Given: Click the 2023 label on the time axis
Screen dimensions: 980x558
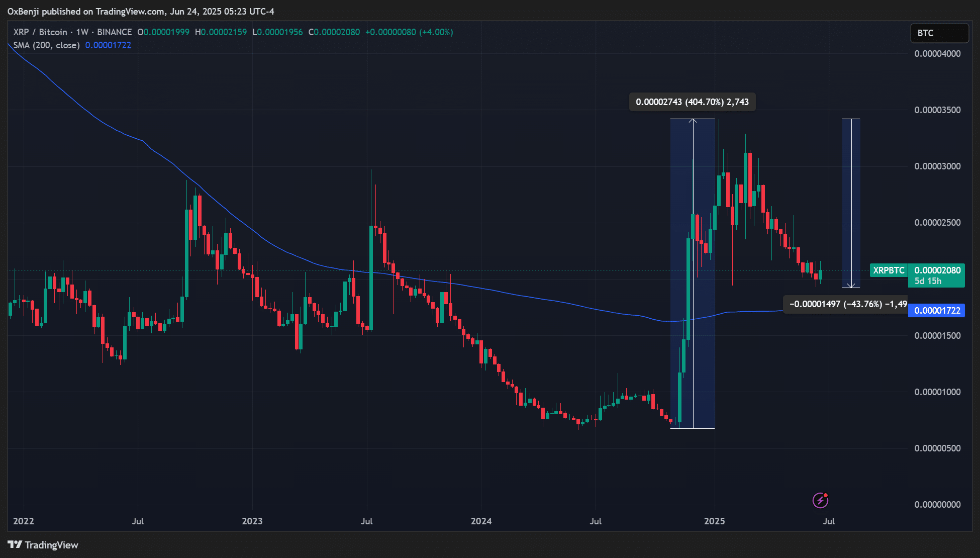Looking at the screenshot, I should click(252, 521).
